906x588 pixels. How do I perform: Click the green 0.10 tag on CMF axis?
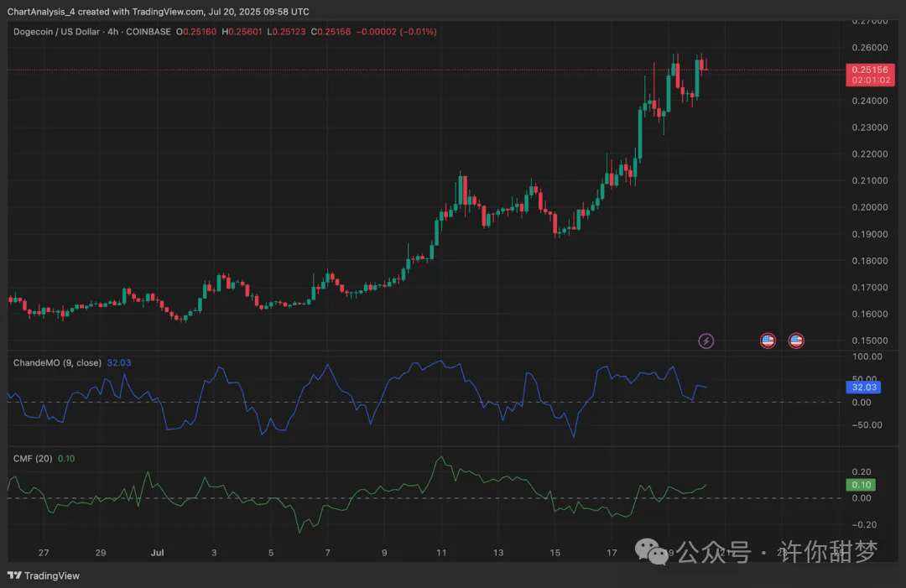(861, 485)
